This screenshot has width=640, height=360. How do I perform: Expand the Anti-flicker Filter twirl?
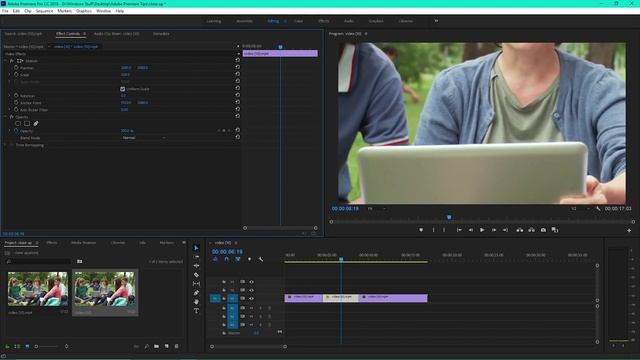[x=9, y=109]
